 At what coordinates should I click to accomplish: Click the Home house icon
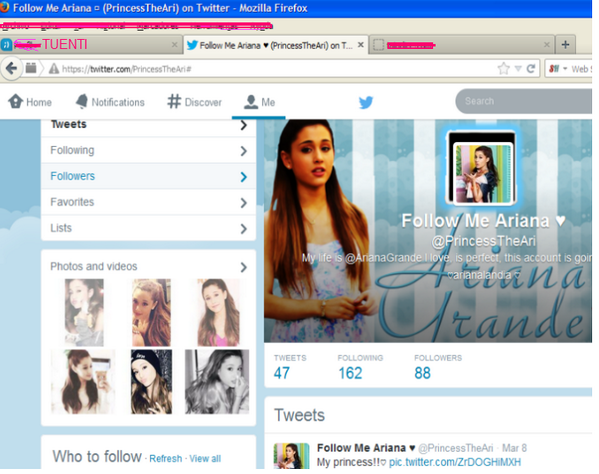click(16, 102)
